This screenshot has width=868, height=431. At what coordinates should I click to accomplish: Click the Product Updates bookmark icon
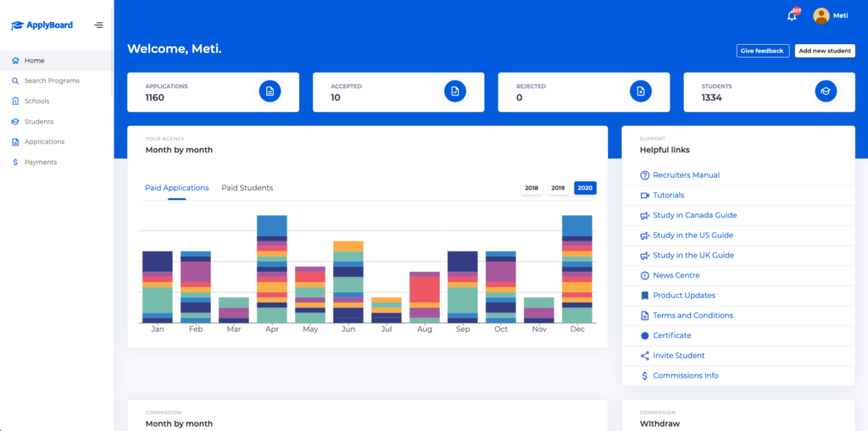point(644,296)
